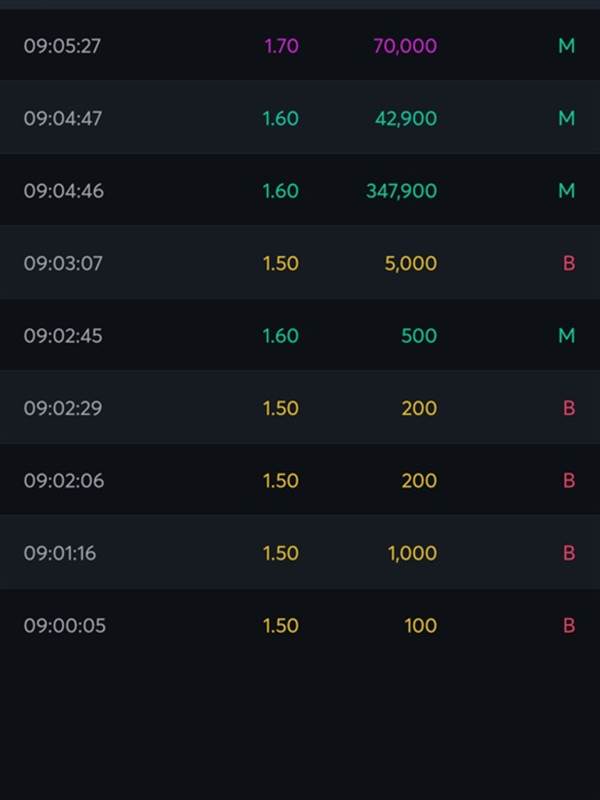
Task: Select the 09:02:29 timestamp
Action: click(x=63, y=408)
